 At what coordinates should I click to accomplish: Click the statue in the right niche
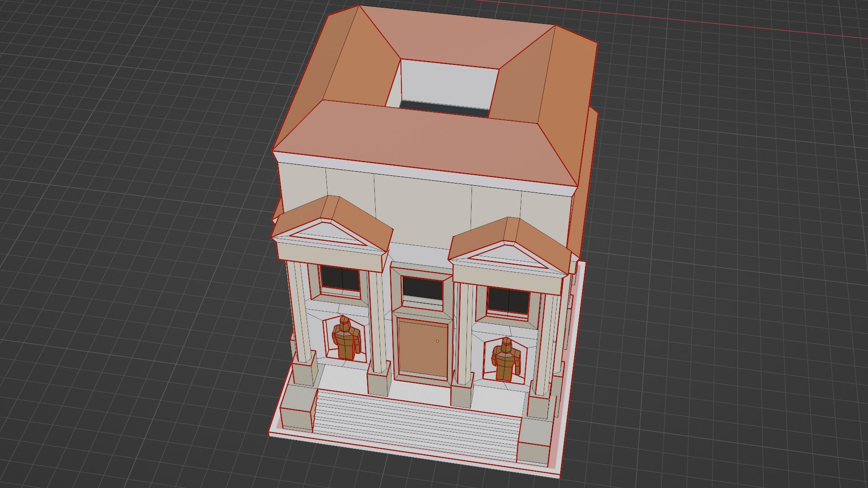tap(505, 359)
